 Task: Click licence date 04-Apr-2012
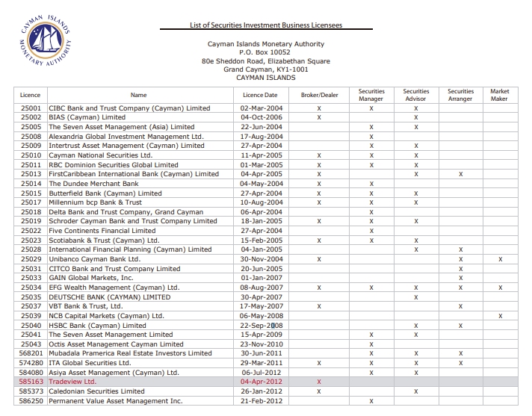262,382
